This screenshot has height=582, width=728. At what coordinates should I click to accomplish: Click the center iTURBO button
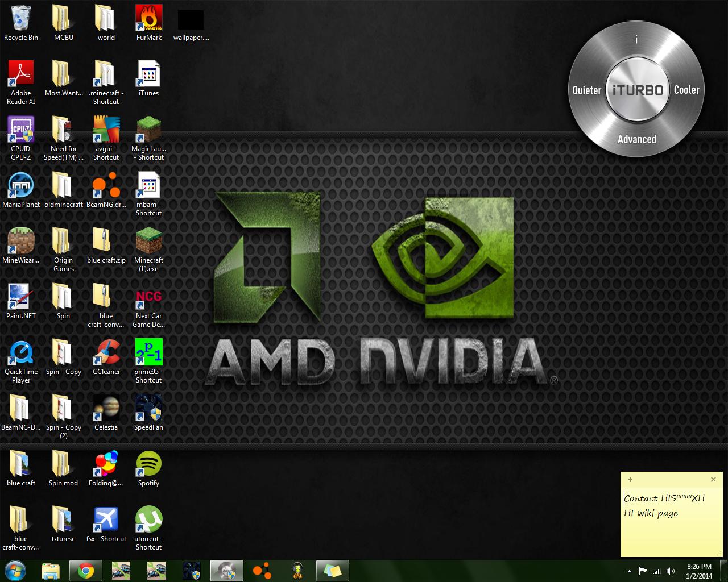[637, 90]
